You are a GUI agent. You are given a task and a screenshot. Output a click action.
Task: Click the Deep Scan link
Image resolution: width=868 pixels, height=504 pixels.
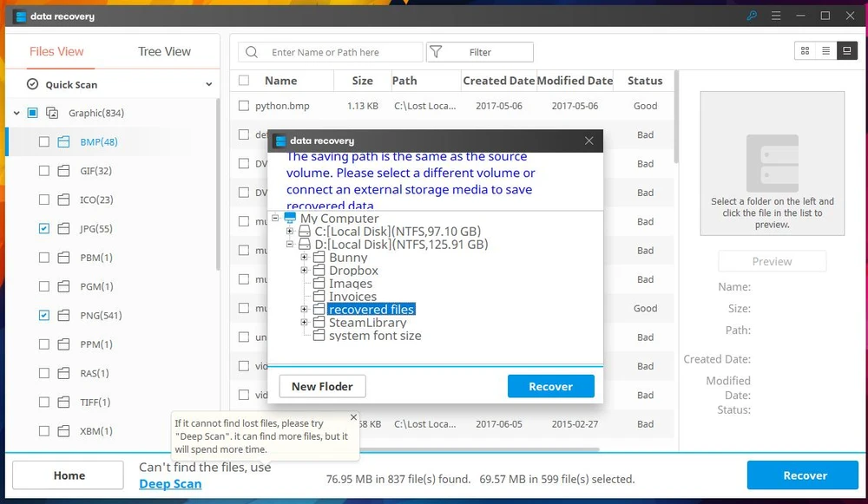[x=170, y=483]
